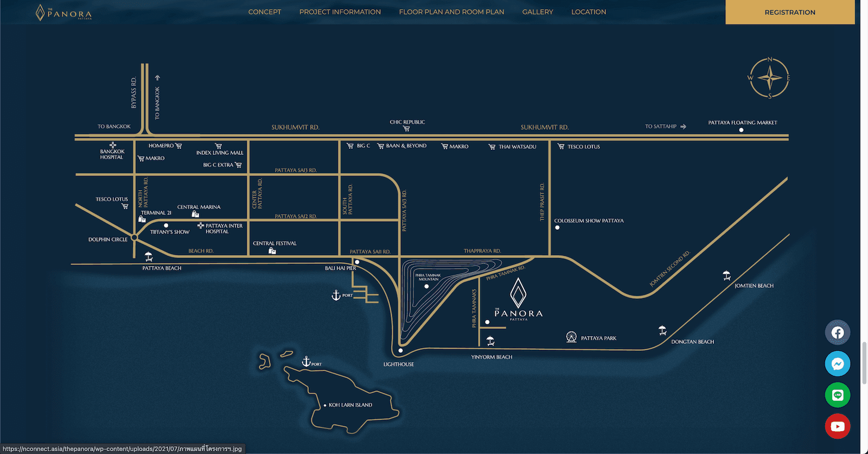Open the Concept menu item
This screenshot has width=868, height=454.
265,12
